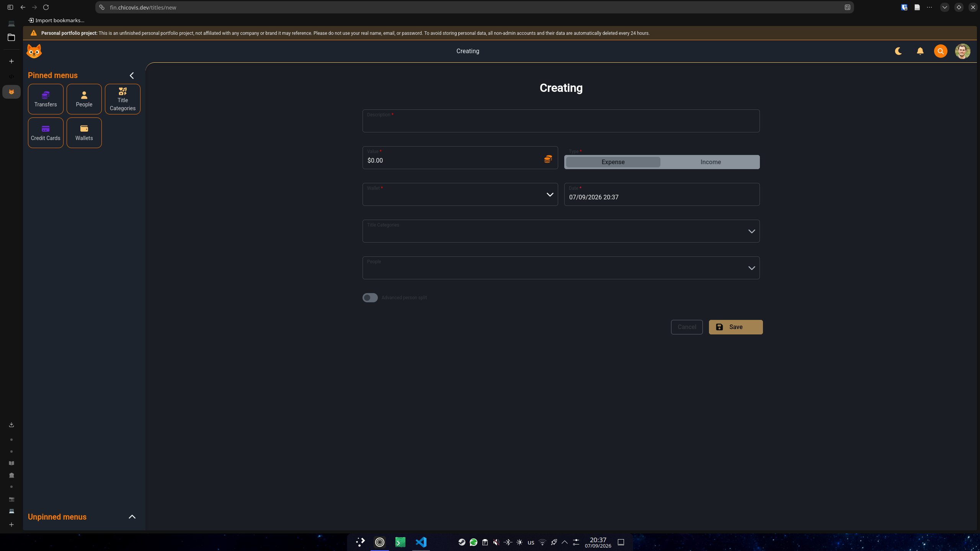Open the Credit Cards pinned menu
The height and width of the screenshot is (551, 980).
click(46, 133)
